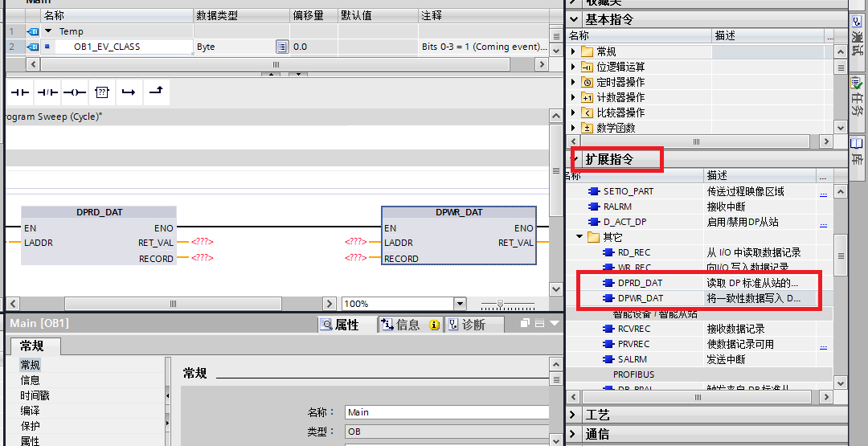Expand the 定时器操作 folder

[x=574, y=83]
